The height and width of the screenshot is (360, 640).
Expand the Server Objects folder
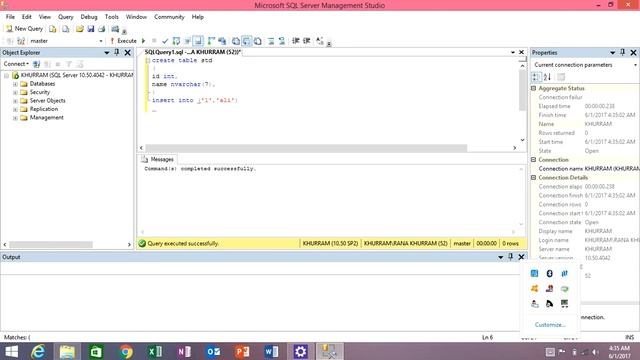point(15,101)
